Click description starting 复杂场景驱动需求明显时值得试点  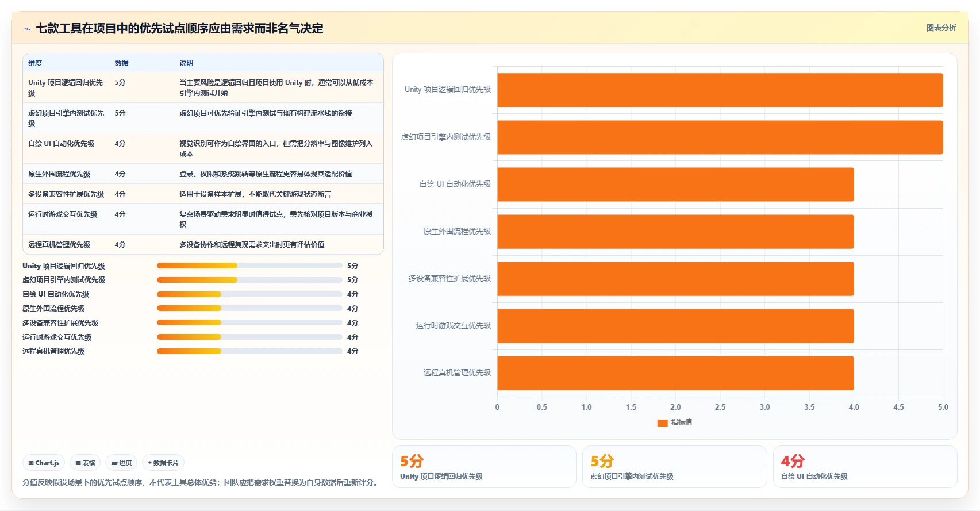click(276, 220)
